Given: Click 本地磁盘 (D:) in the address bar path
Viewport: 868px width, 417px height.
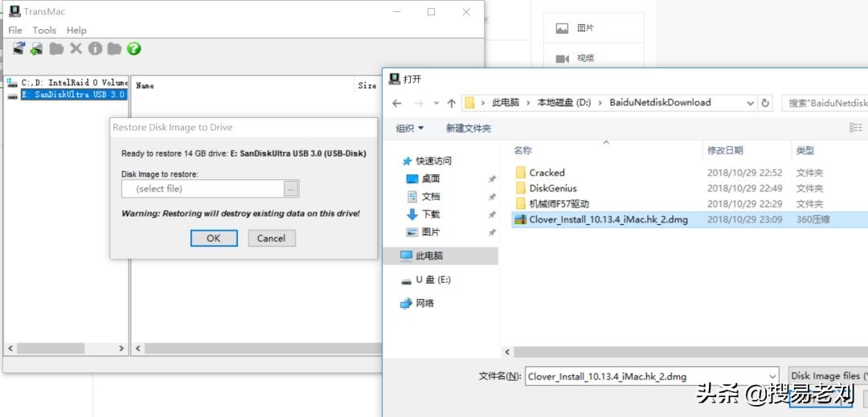Looking at the screenshot, I should point(564,103).
